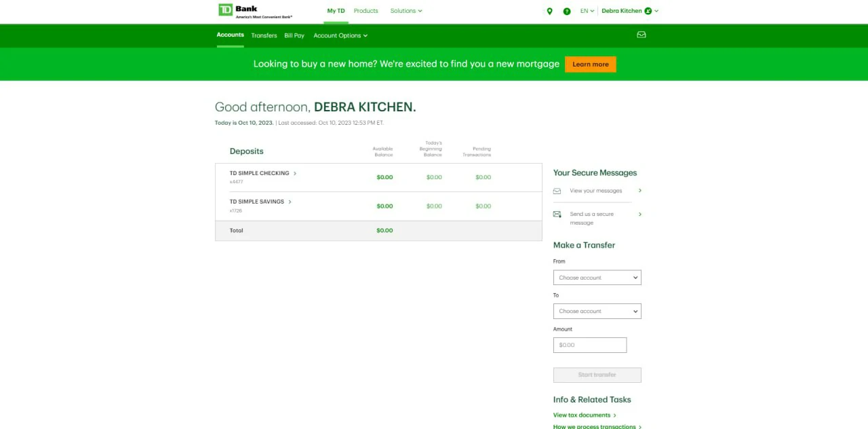Expand the Solutions menu
The height and width of the screenshot is (429, 868).
406,11
